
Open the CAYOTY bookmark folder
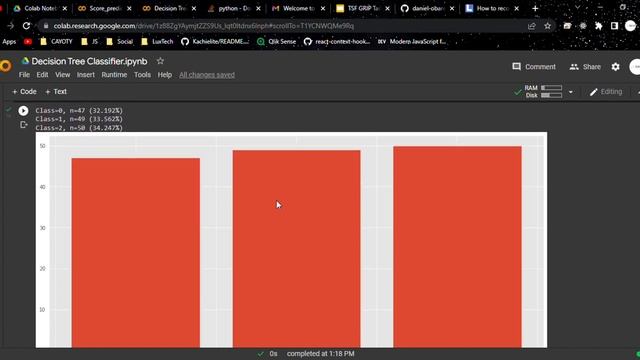[56, 42]
